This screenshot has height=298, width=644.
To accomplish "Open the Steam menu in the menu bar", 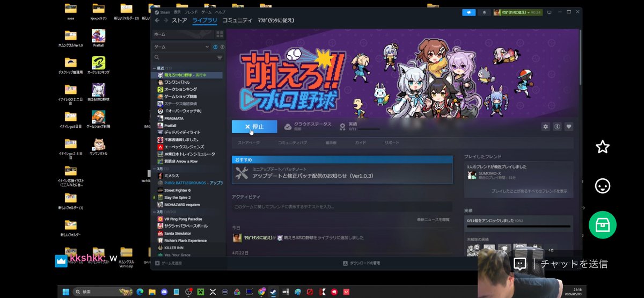I will (x=161, y=12).
